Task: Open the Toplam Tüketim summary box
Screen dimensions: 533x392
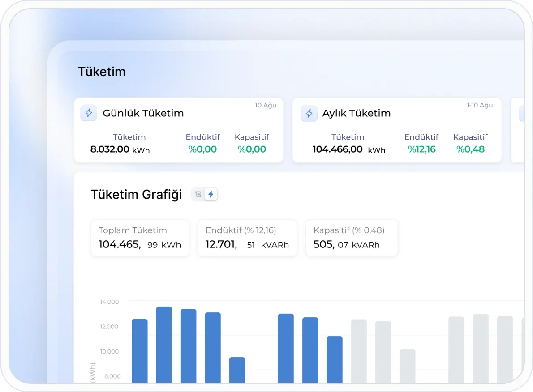Action: [x=140, y=238]
